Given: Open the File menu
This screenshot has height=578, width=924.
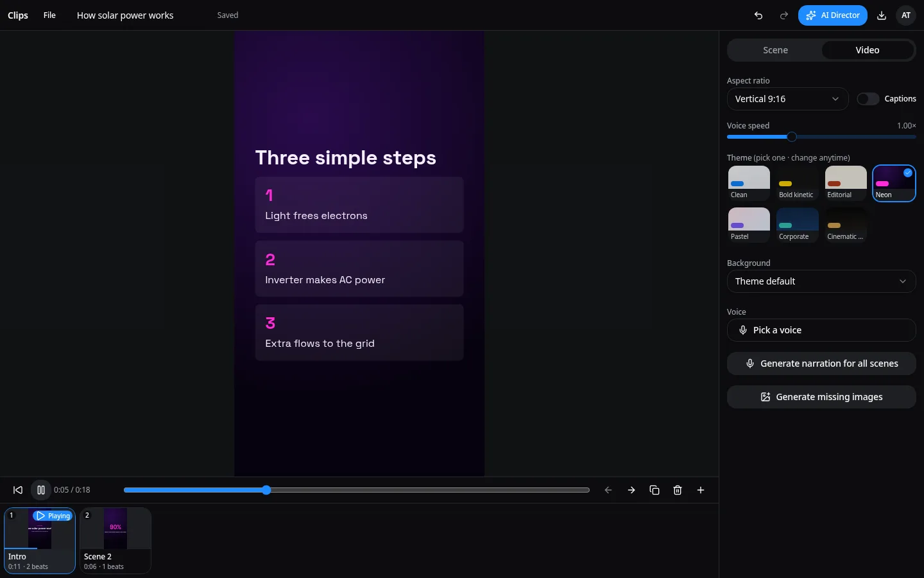Looking at the screenshot, I should [49, 15].
